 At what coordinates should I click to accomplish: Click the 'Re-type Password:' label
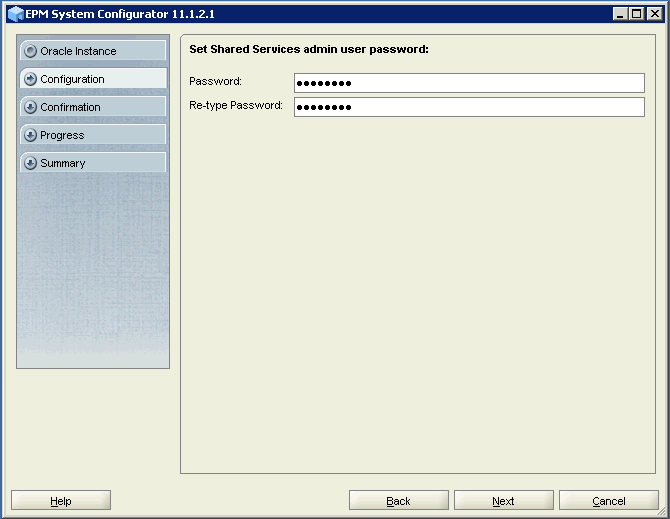point(236,106)
